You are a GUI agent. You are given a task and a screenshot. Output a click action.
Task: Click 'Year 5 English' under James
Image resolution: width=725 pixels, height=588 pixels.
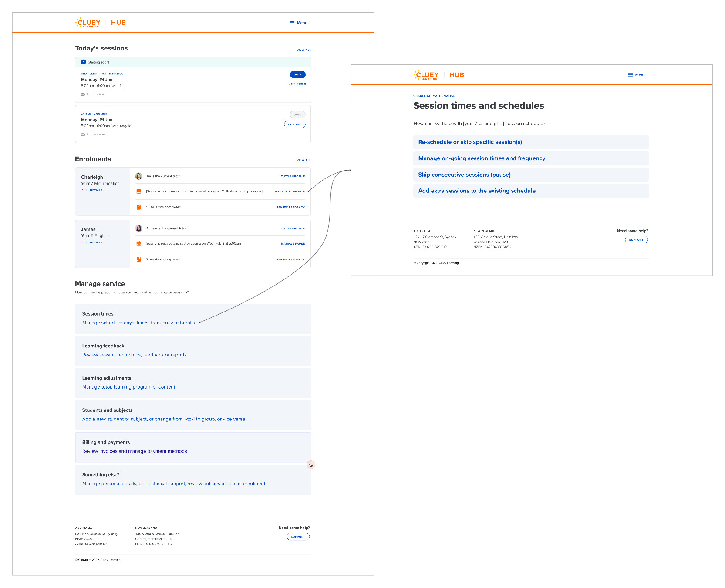coord(95,236)
